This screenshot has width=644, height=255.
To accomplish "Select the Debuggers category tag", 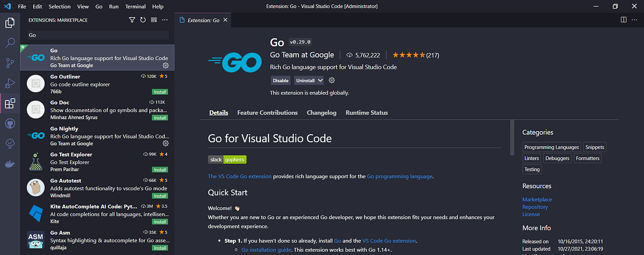I will pyautogui.click(x=557, y=158).
